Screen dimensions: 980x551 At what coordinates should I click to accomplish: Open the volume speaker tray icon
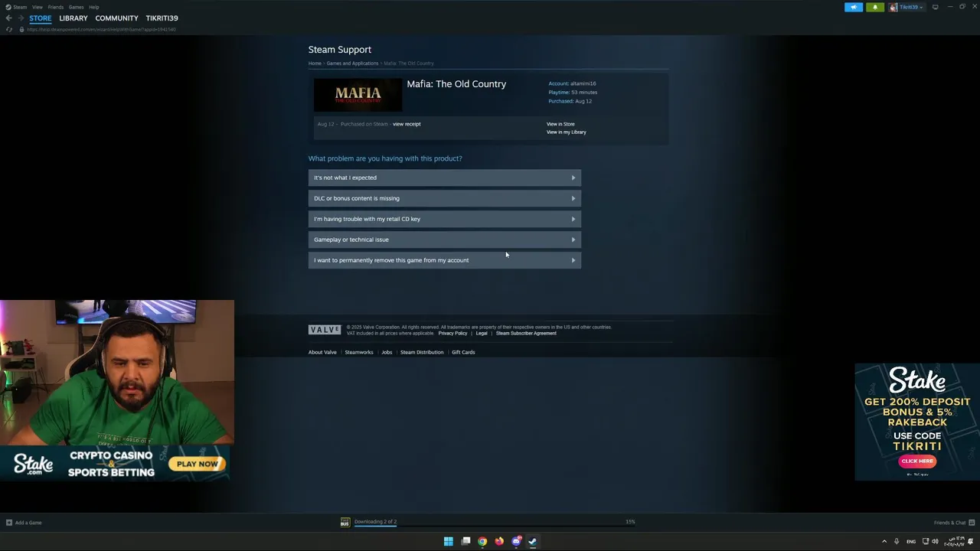pos(935,541)
